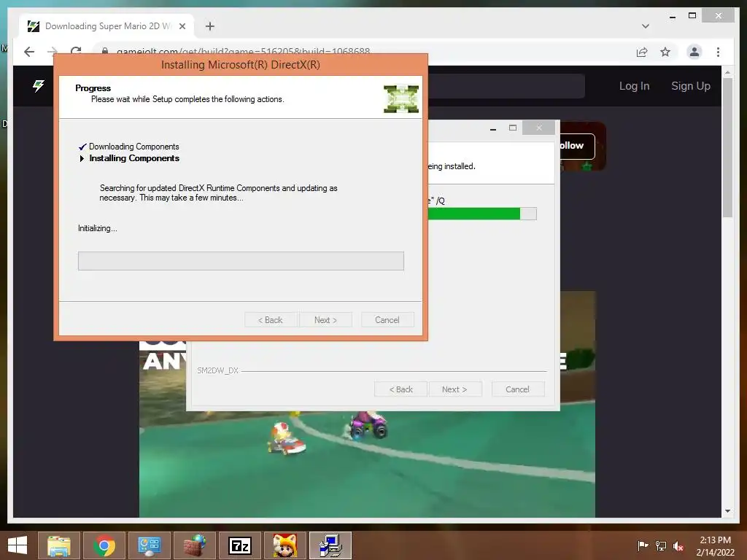Click Log In on Game Jolt
Viewport: 747px width, 560px height.
coord(634,86)
